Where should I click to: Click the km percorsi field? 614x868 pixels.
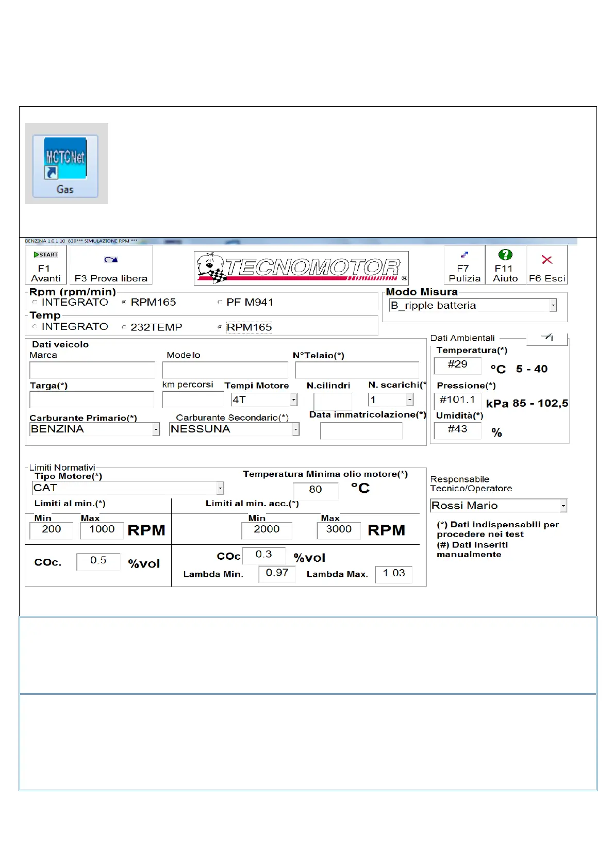[193, 399]
